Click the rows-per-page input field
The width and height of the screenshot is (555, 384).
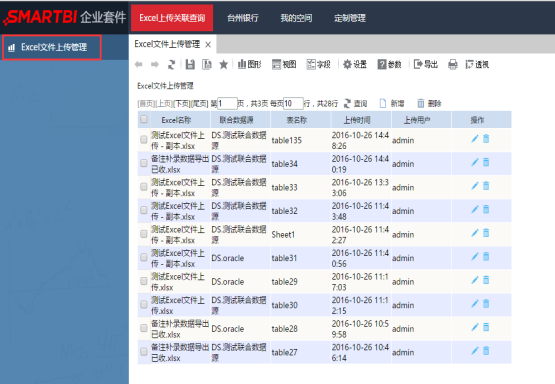pos(293,103)
